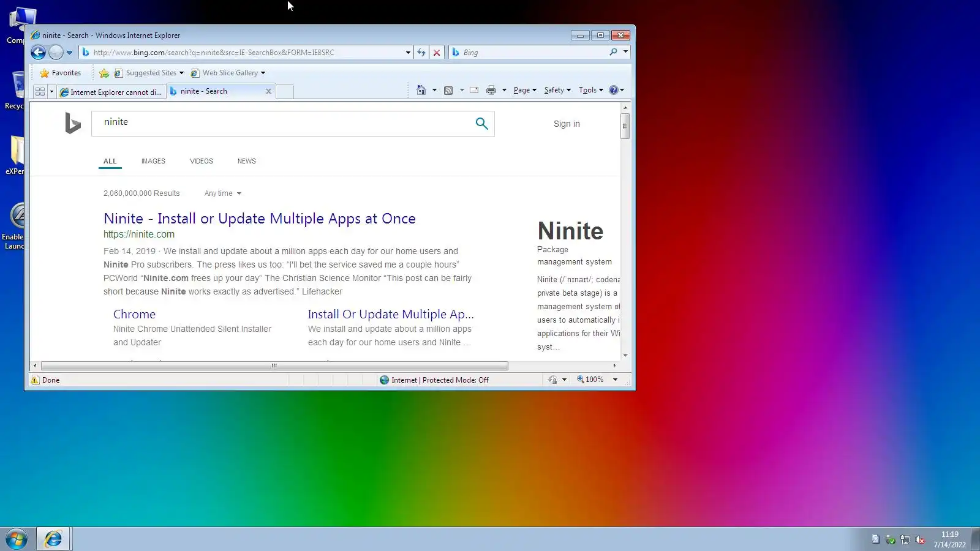Viewport: 980px width, 551px height.
Task: Click the toolbar search magnifier icon
Action: 613,52
